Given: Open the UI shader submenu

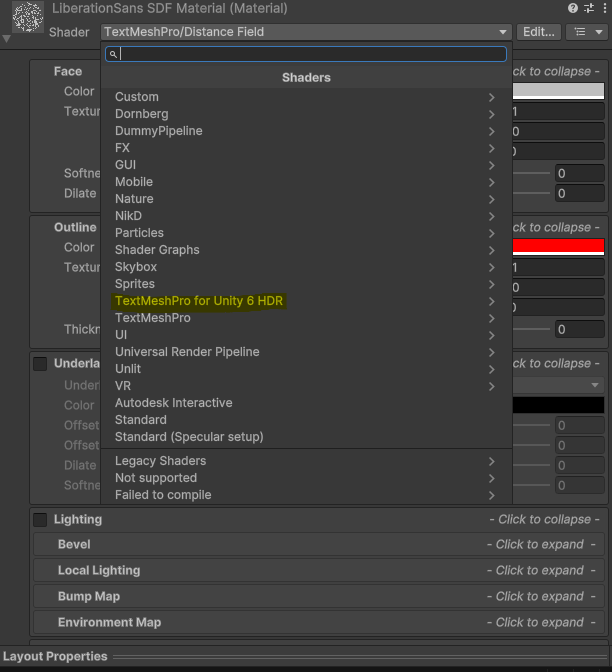Looking at the screenshot, I should [306, 335].
